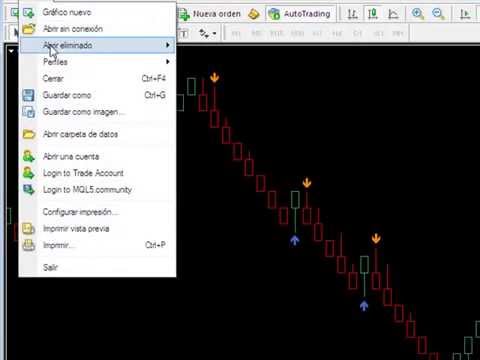Select Cerrar in the file menu
The image size is (480, 360).
97,78
